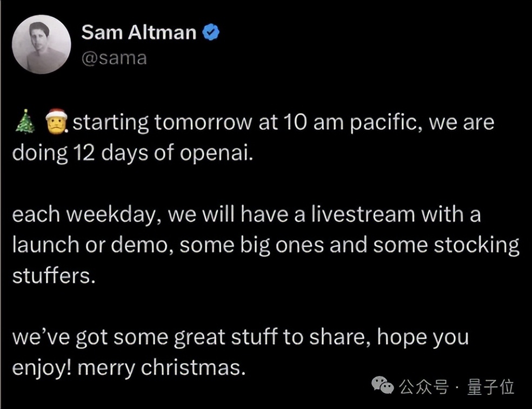Viewport: 532px width, 409px height.
Task: Click the Santa Claus emoji
Action: point(56,122)
